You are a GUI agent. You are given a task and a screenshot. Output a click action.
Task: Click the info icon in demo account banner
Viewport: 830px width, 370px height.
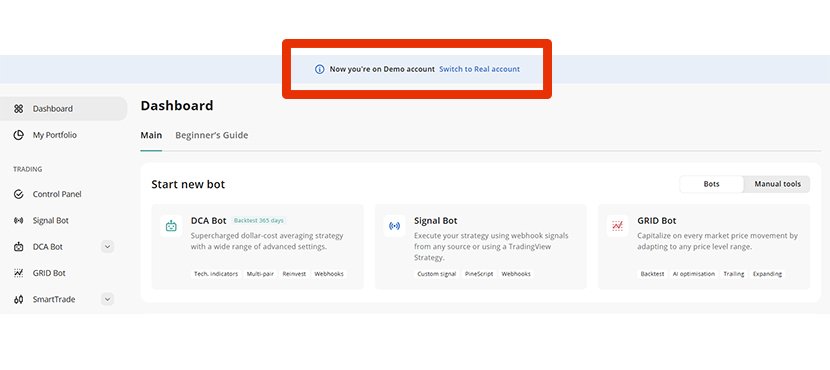click(x=319, y=69)
